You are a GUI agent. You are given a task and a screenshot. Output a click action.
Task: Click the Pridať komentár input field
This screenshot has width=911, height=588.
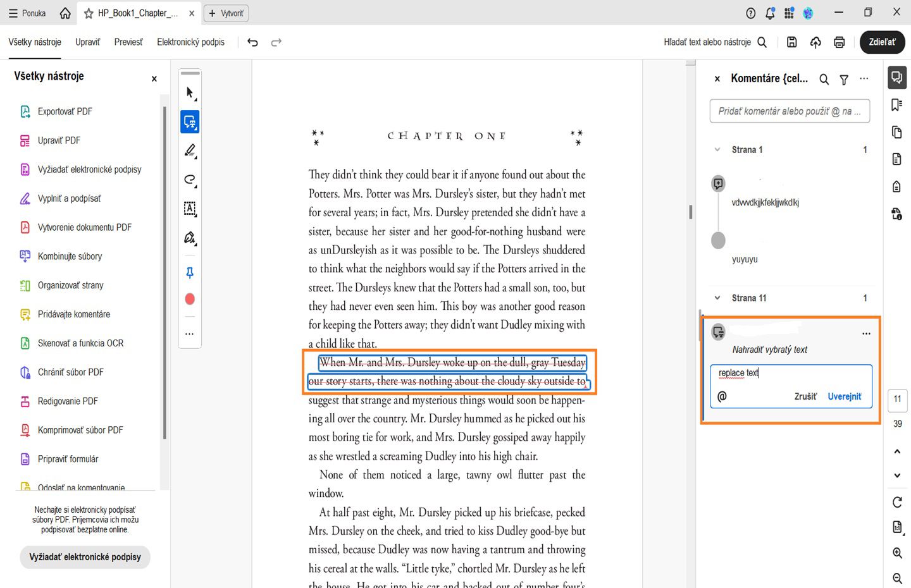pyautogui.click(x=790, y=111)
